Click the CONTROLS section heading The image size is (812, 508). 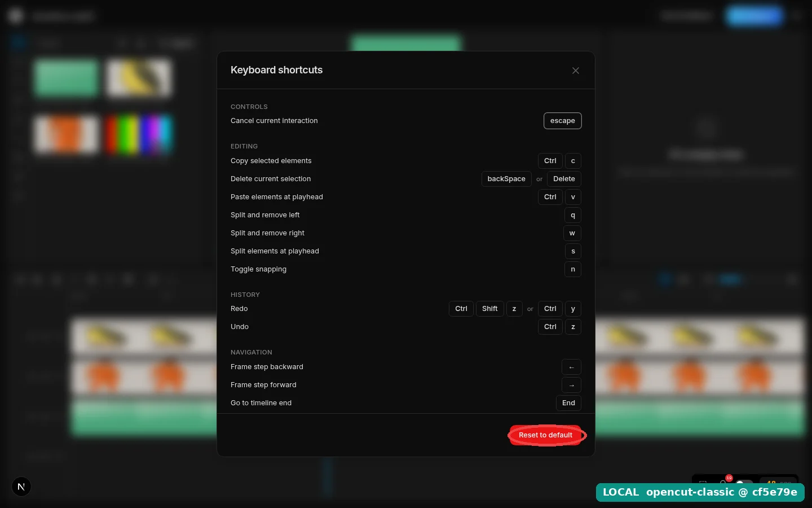tap(249, 107)
